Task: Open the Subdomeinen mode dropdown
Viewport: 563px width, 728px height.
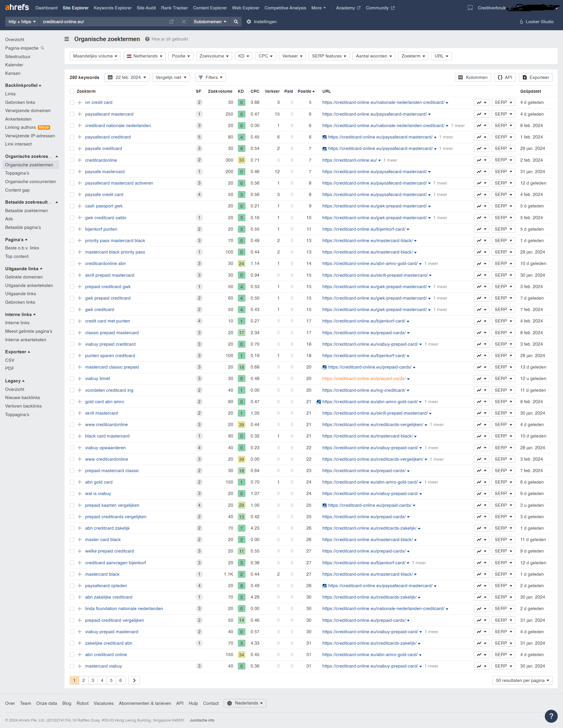Action: [210, 22]
